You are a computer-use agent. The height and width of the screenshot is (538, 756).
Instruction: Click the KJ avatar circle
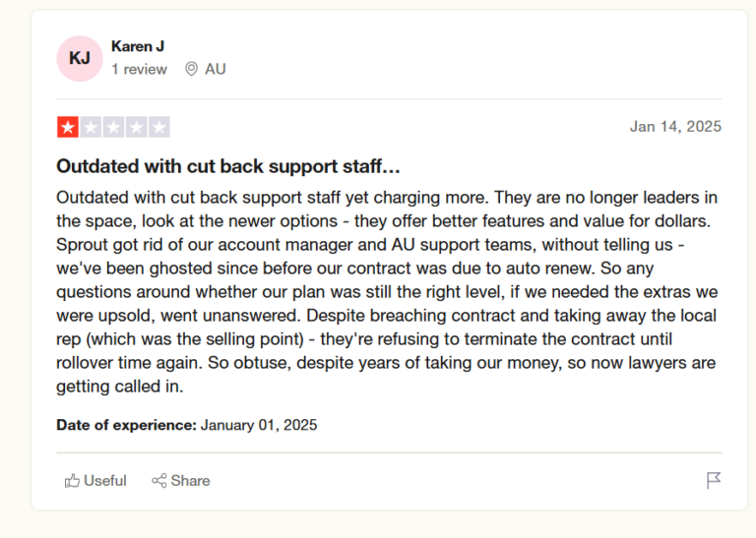[x=80, y=58]
